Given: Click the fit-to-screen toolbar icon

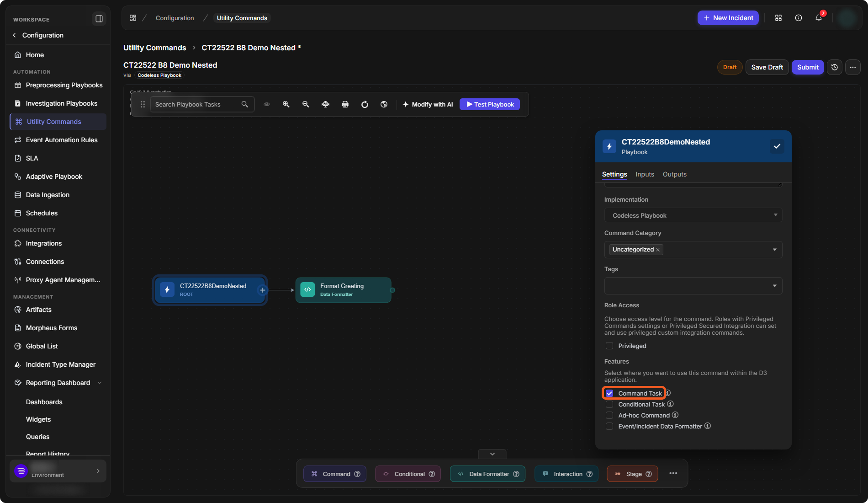Looking at the screenshot, I should tap(325, 104).
